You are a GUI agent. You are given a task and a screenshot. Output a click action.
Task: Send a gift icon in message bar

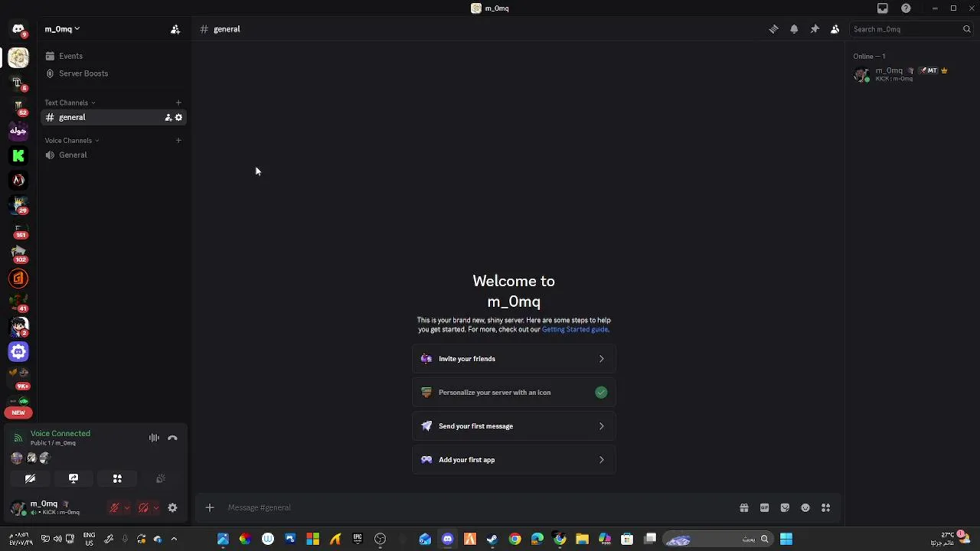[x=743, y=507]
